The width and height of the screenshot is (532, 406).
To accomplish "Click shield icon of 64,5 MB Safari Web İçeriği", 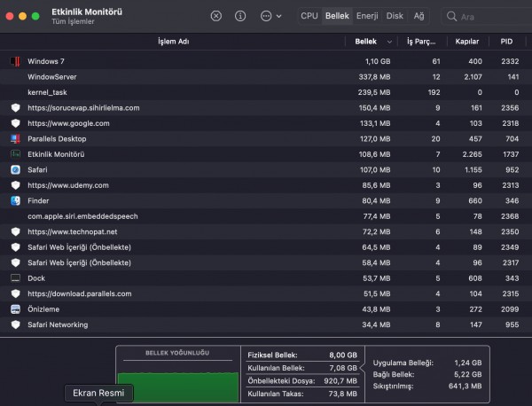I will point(15,247).
